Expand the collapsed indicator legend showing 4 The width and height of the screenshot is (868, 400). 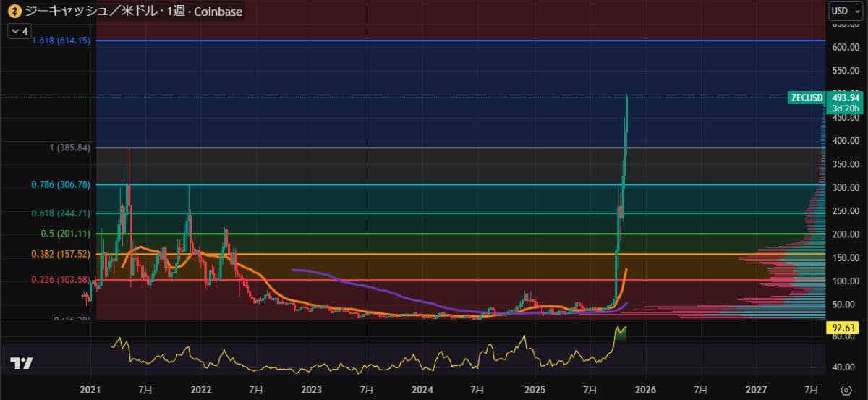click(x=20, y=31)
